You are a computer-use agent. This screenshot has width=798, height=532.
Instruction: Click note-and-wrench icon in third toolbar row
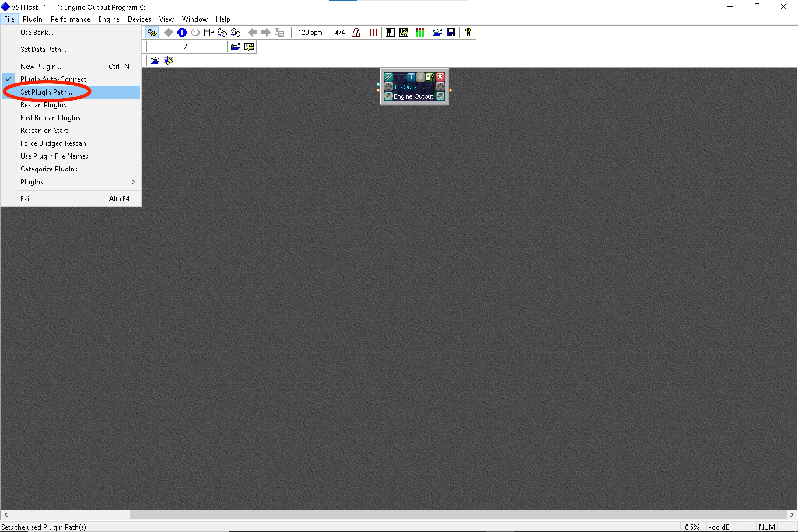[x=169, y=61]
